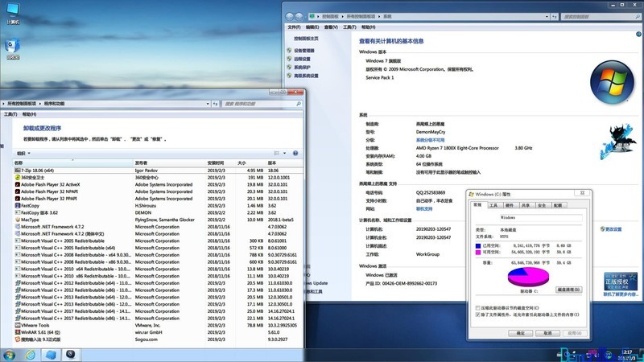Open the 组织 dropdown in Programs window

(x=23, y=153)
